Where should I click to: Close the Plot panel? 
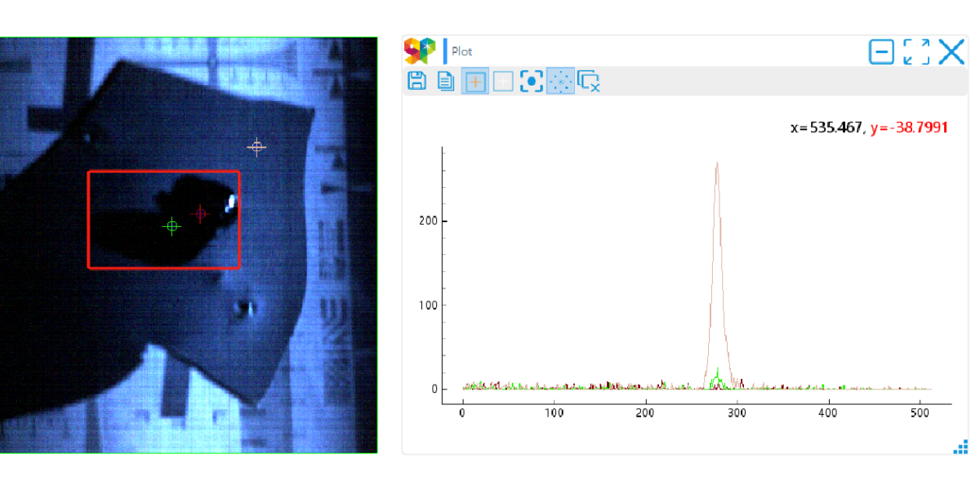pos(951,52)
